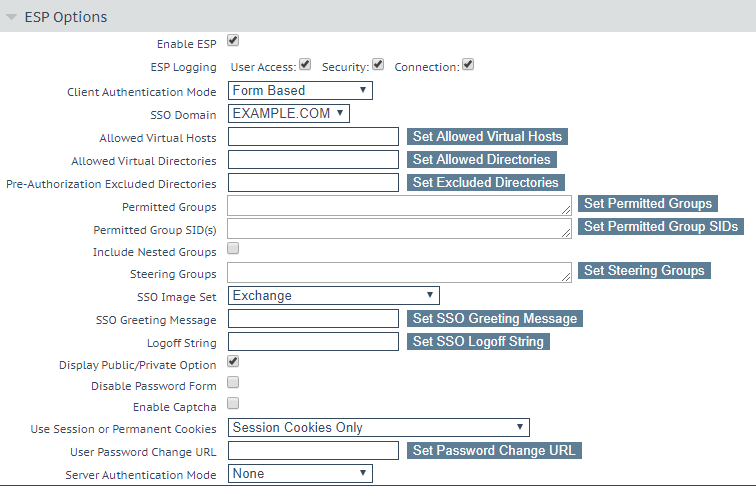Toggle Connection logging checkbox
This screenshot has width=756, height=486.
pos(468,65)
